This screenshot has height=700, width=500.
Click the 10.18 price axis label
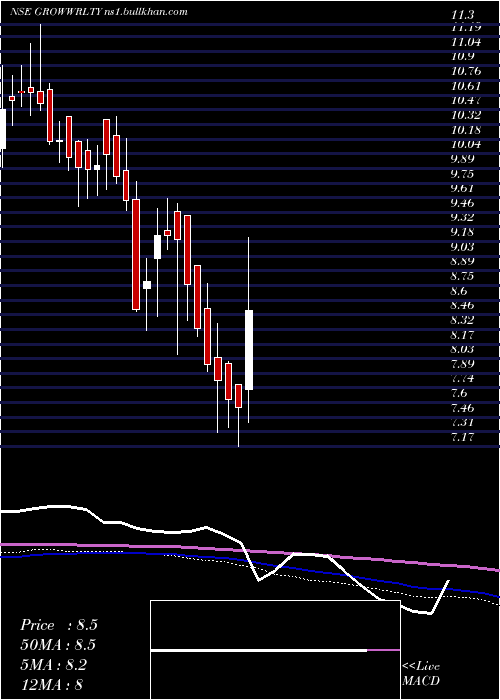[x=465, y=130]
